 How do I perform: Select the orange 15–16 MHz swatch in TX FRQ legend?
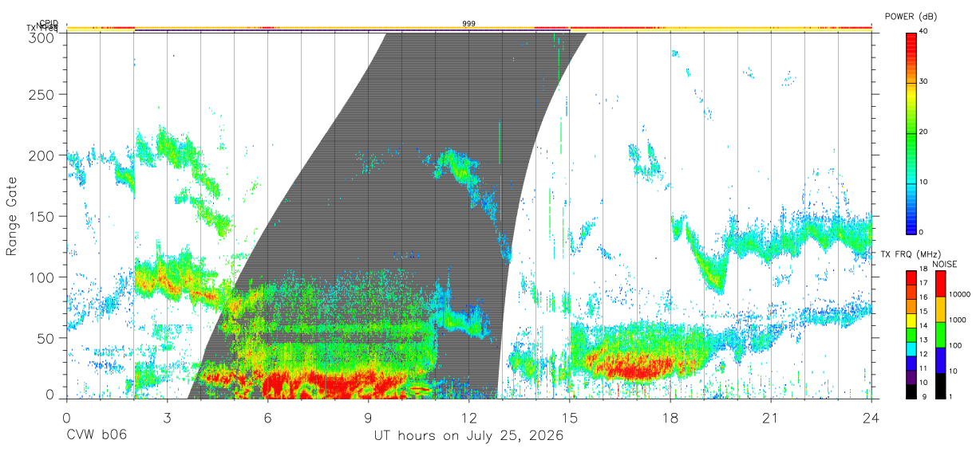911,305
